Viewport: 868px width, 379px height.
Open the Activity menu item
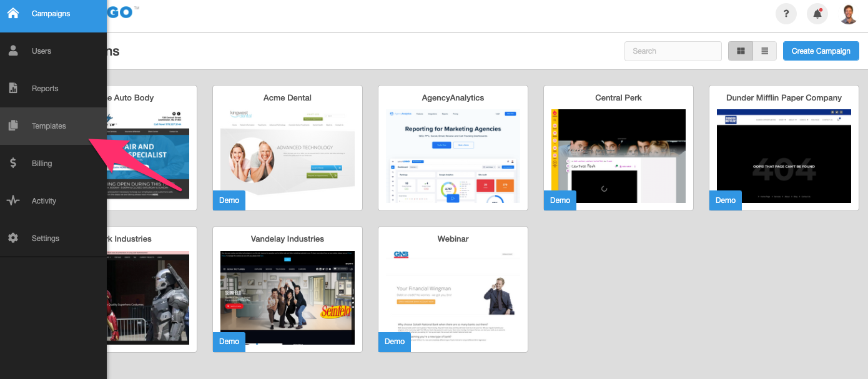click(53, 201)
